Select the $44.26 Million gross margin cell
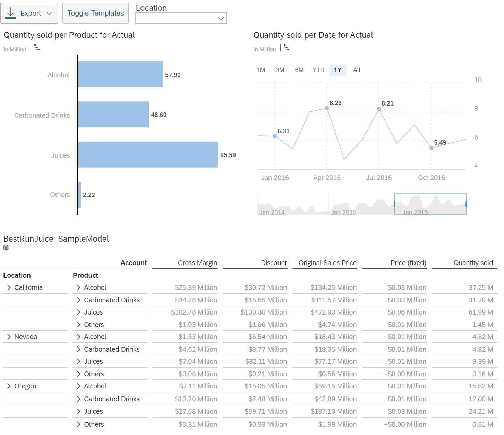The width and height of the screenshot is (504, 435). (196, 300)
